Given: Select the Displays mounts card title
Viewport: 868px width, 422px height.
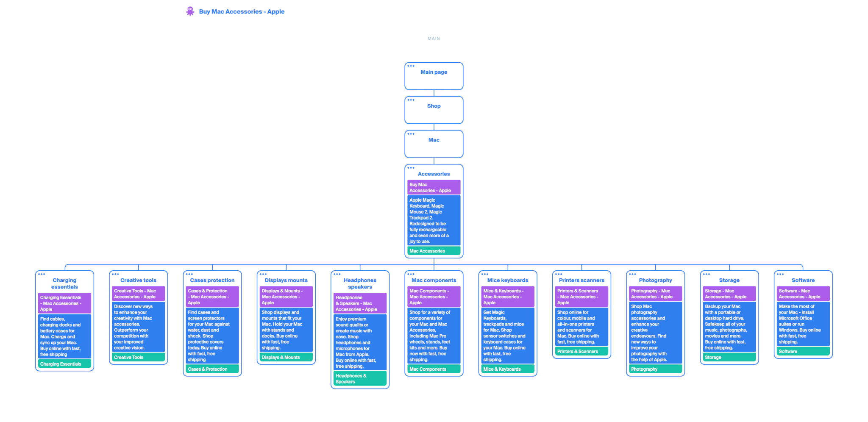Looking at the screenshot, I should click(x=286, y=280).
